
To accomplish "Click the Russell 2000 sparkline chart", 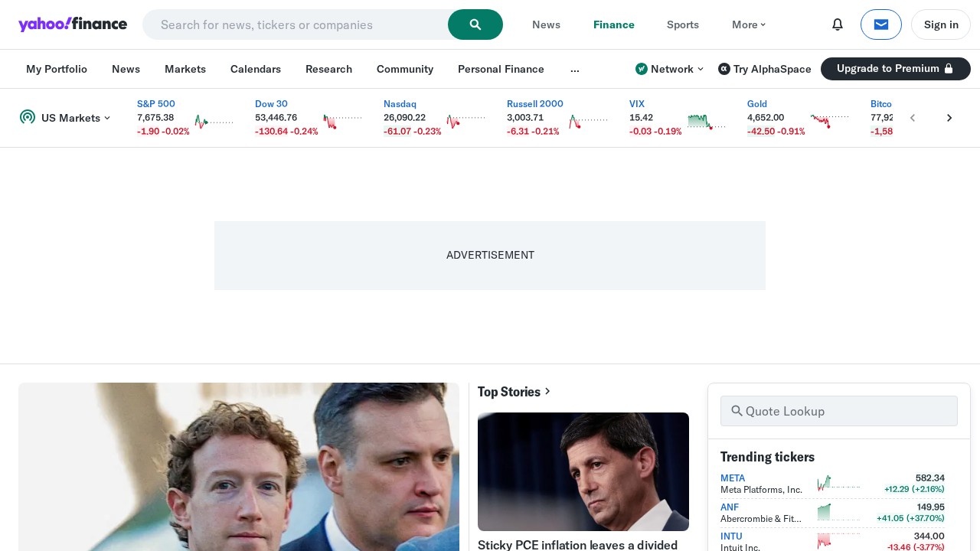I will click(x=588, y=121).
